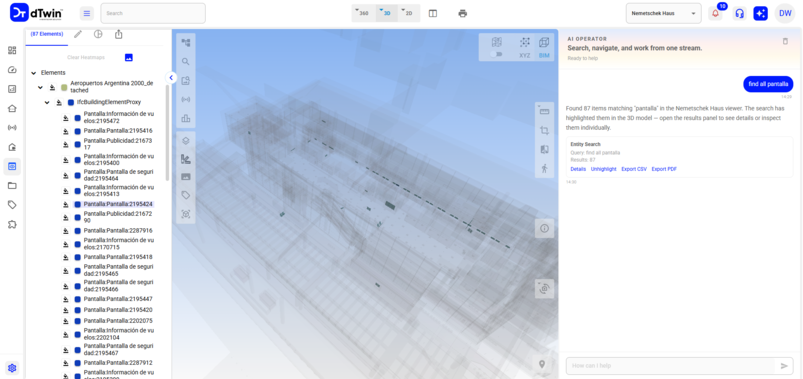Switch to BIM view mode
Viewport: 803px width, 379px height.
pyautogui.click(x=544, y=48)
